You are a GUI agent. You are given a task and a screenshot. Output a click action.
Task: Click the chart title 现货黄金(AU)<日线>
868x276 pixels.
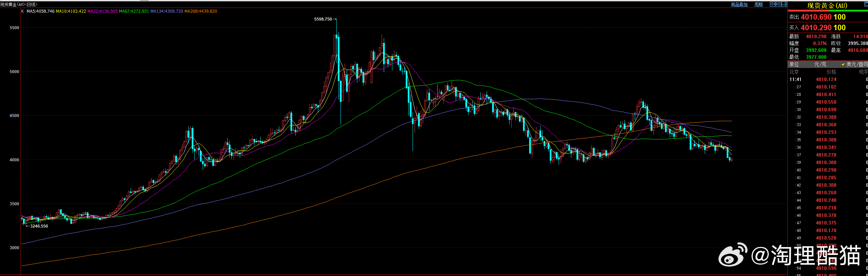19,4
